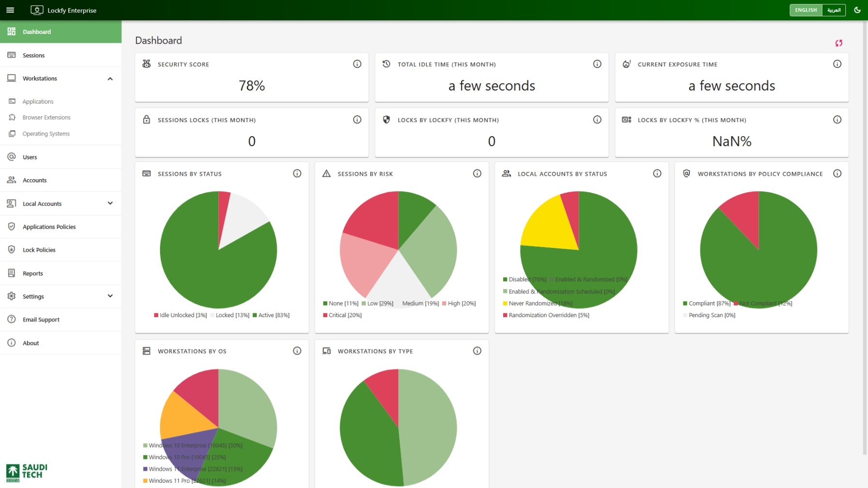Viewport: 868px width, 488px height.
Task: Open Operating Systems under Workstations
Action: pyautogui.click(x=60, y=134)
